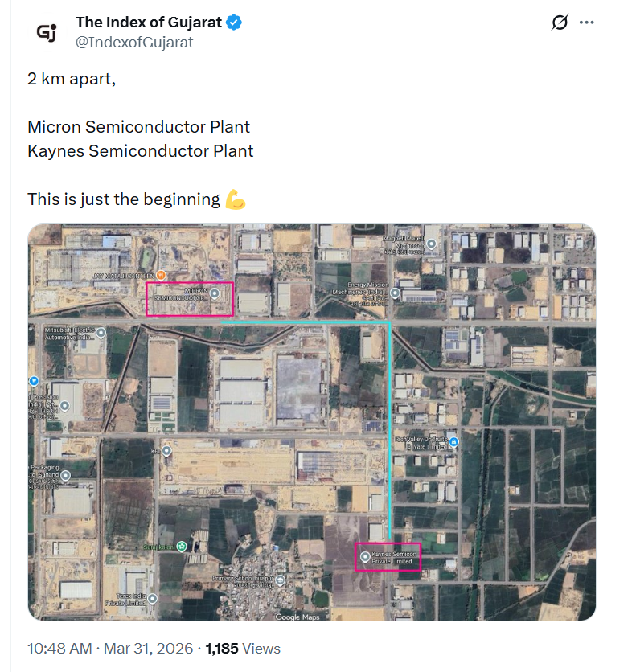Screen dimensions: 636x672
Task: Click the flexed bicep emoji
Action: click(235, 199)
